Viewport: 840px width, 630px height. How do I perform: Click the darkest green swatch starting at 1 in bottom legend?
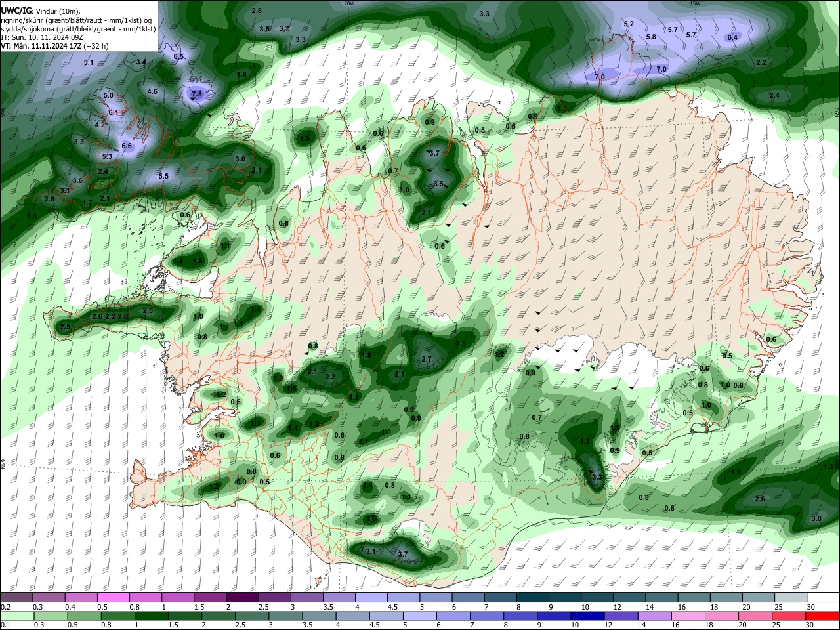tap(152, 616)
